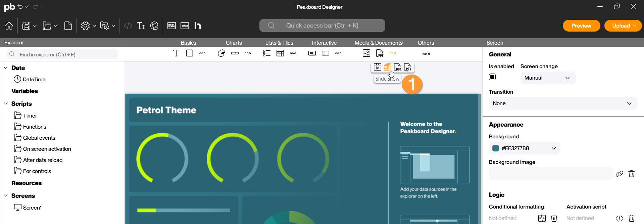This screenshot has height=224, width=644.
Task: Pick the RTF document control
Action: [x=407, y=67]
